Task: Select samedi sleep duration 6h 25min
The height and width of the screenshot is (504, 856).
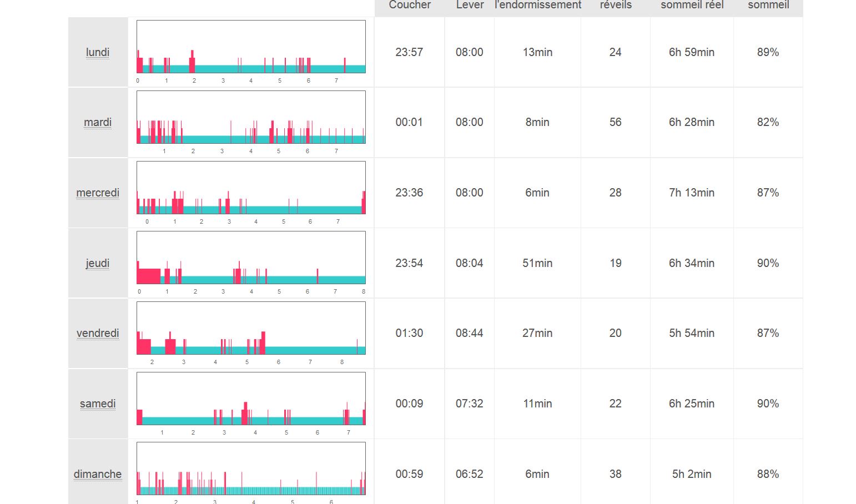Action: click(692, 404)
